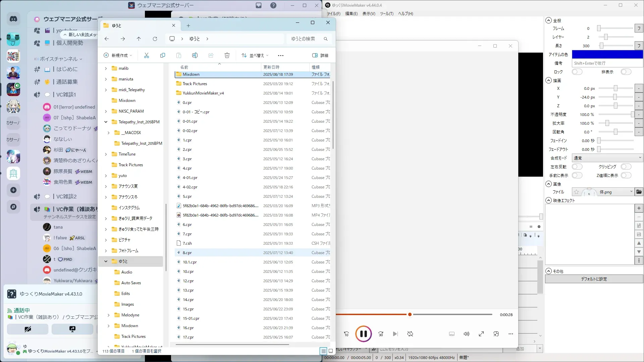Open the 合成モード dropdown
This screenshot has width=644, height=362.
click(607, 158)
